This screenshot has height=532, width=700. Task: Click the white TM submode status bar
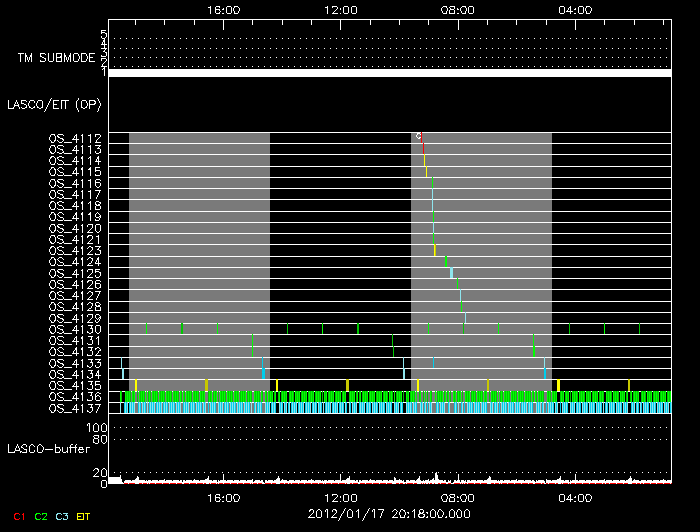click(389, 72)
